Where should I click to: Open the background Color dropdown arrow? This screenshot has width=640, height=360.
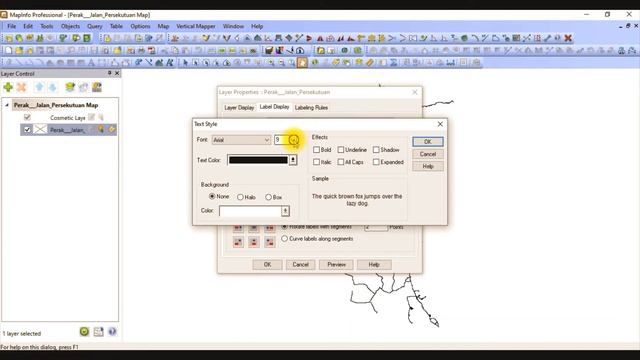coord(285,211)
